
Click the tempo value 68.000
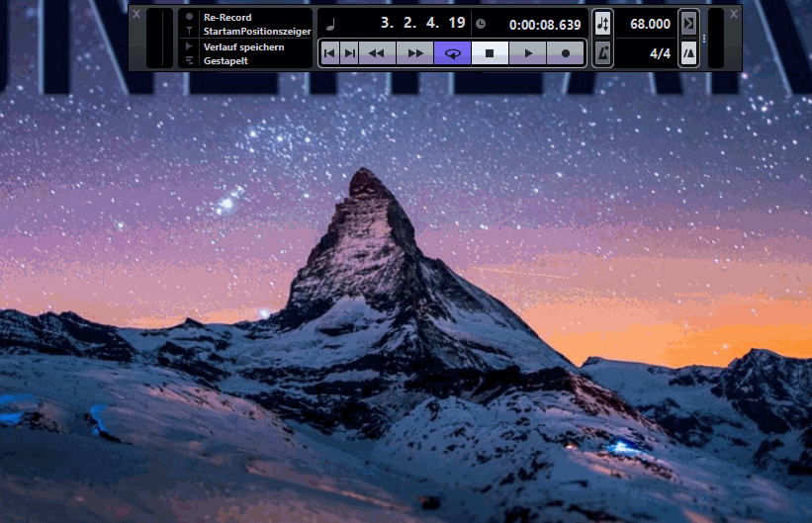650,24
